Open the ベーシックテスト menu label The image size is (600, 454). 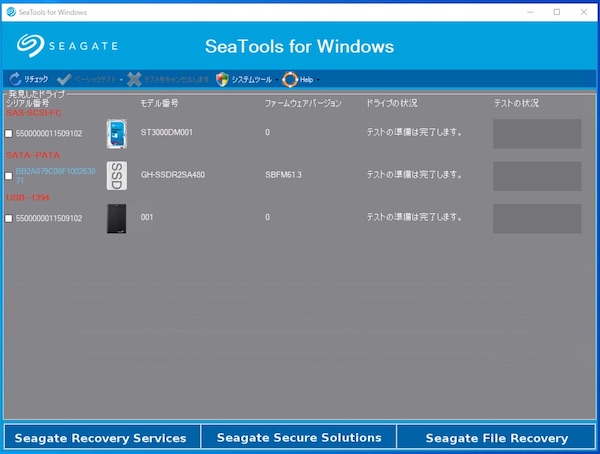[x=95, y=79]
